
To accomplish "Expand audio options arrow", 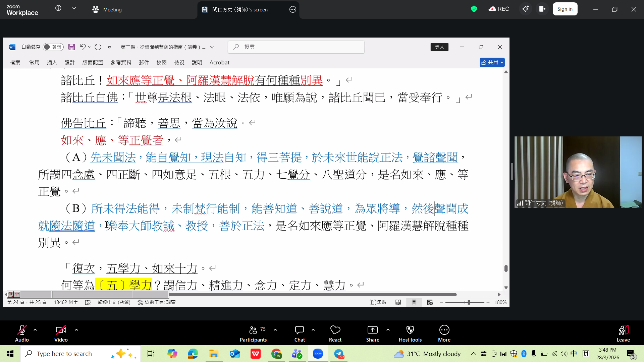I will pos(35,330).
